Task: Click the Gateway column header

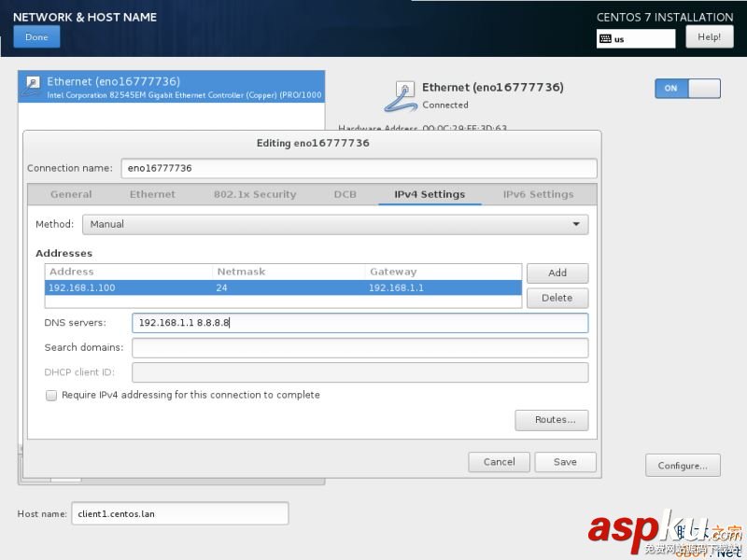Action: [x=443, y=272]
